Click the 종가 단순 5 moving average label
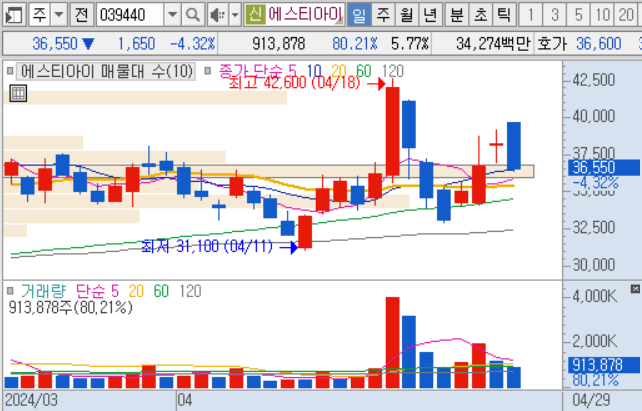The image size is (642, 411). pyautogui.click(x=258, y=71)
